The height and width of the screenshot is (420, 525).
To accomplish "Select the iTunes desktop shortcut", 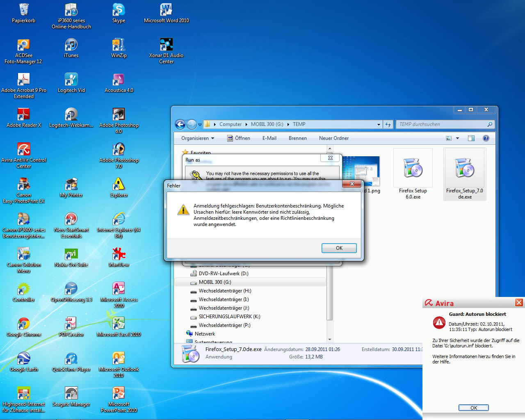I will (x=71, y=45).
